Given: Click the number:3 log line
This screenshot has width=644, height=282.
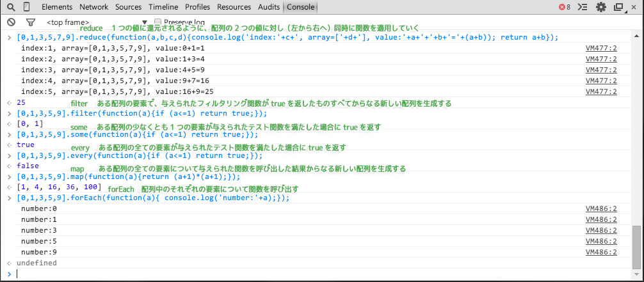Looking at the screenshot, I should [x=39, y=230].
